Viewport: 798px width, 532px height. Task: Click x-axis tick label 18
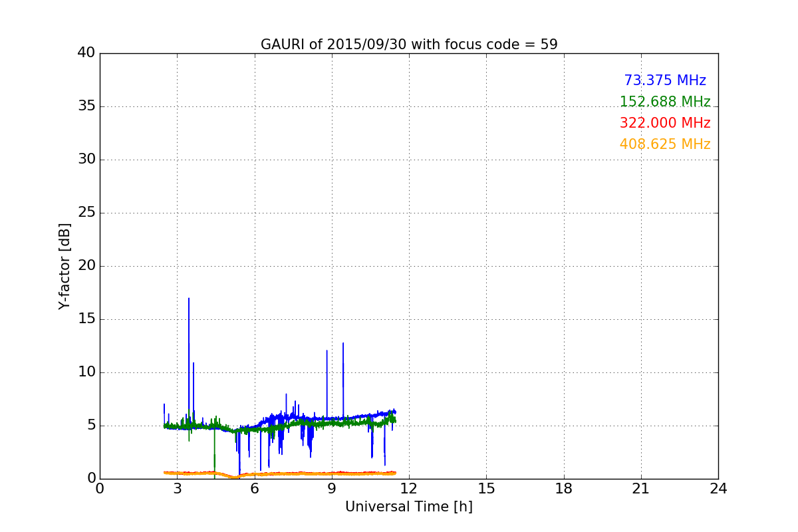click(x=564, y=489)
